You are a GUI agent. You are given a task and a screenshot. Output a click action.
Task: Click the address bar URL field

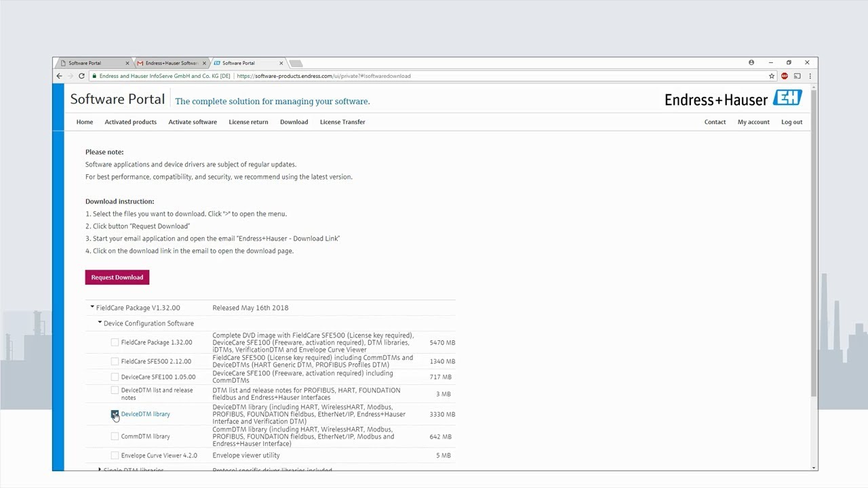427,76
